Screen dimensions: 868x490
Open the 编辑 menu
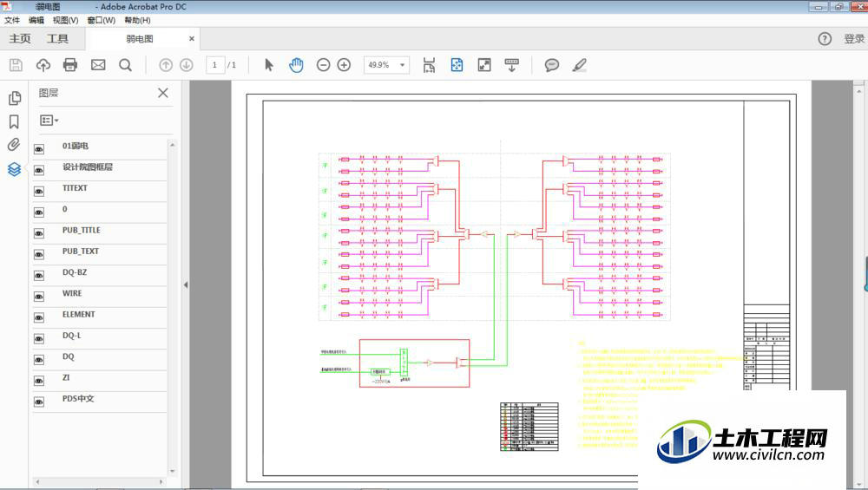point(36,21)
